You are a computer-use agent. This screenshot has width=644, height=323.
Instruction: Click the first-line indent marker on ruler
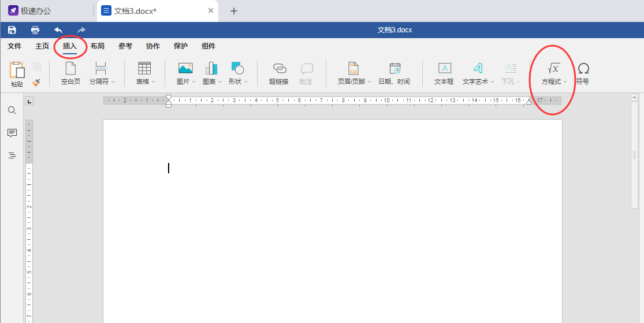coord(169,98)
